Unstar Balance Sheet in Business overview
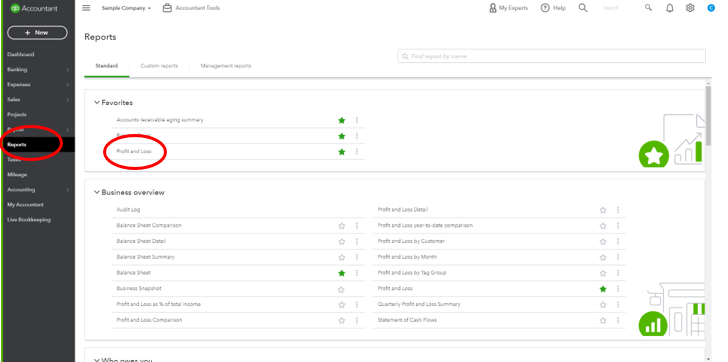This screenshot has height=362, width=728. pyautogui.click(x=342, y=273)
